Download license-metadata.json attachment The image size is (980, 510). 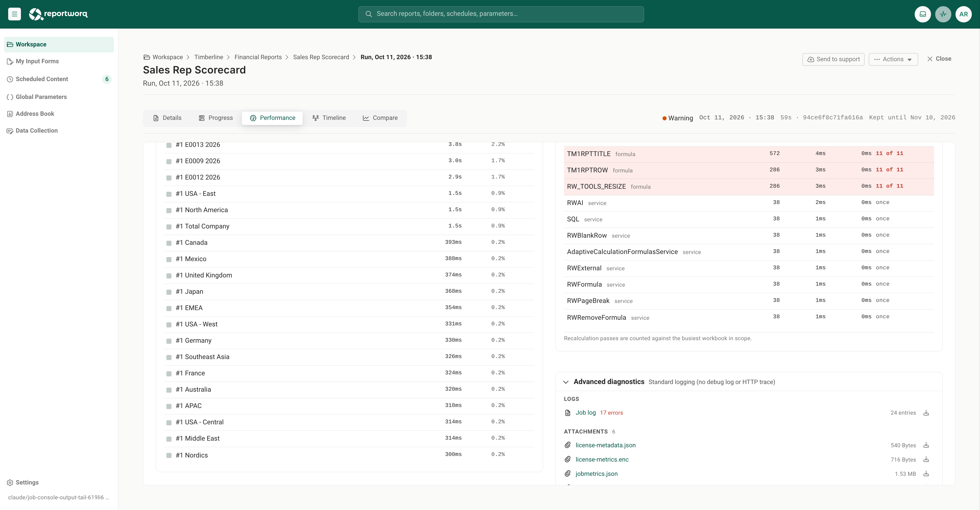(x=926, y=445)
